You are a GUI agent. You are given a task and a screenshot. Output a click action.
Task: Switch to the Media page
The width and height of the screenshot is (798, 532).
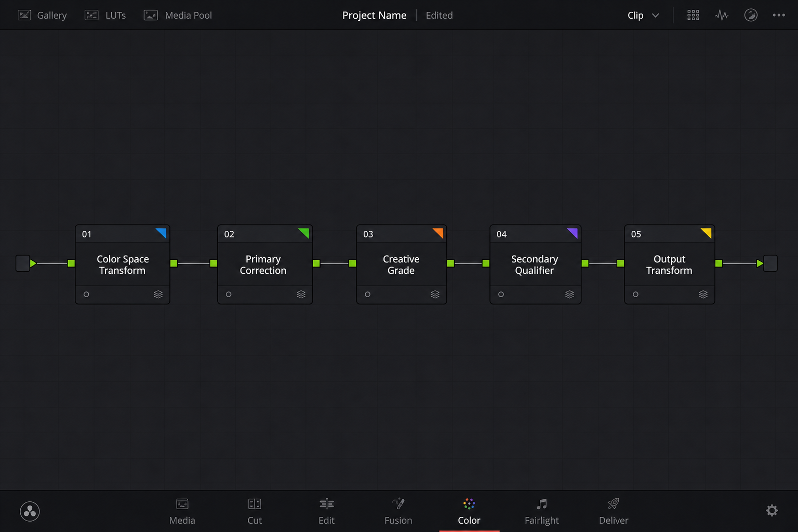(x=182, y=512)
